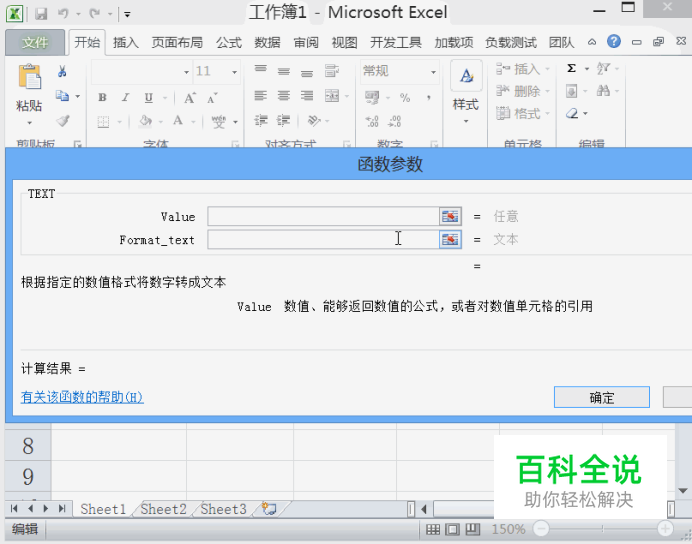Click Decrease Indent icon
Screen dimensions: 692x544
pyautogui.click(x=261, y=120)
